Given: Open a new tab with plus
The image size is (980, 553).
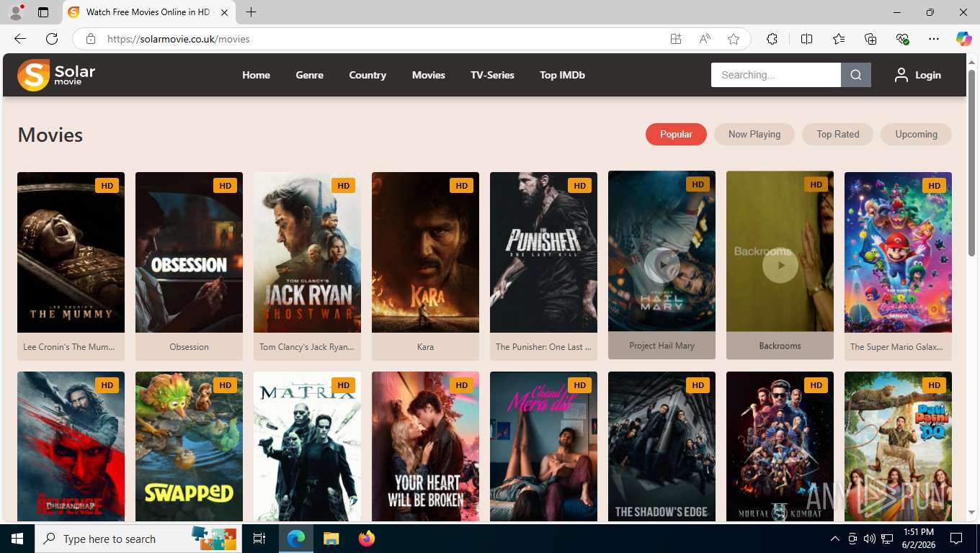Looking at the screenshot, I should [251, 12].
